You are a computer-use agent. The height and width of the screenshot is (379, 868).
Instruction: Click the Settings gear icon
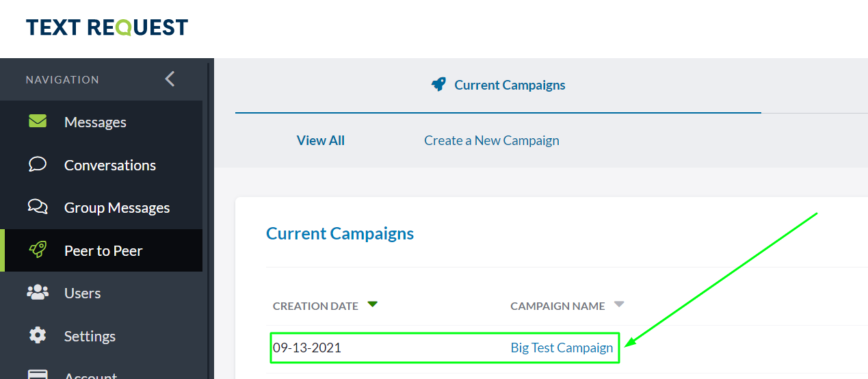pos(38,335)
